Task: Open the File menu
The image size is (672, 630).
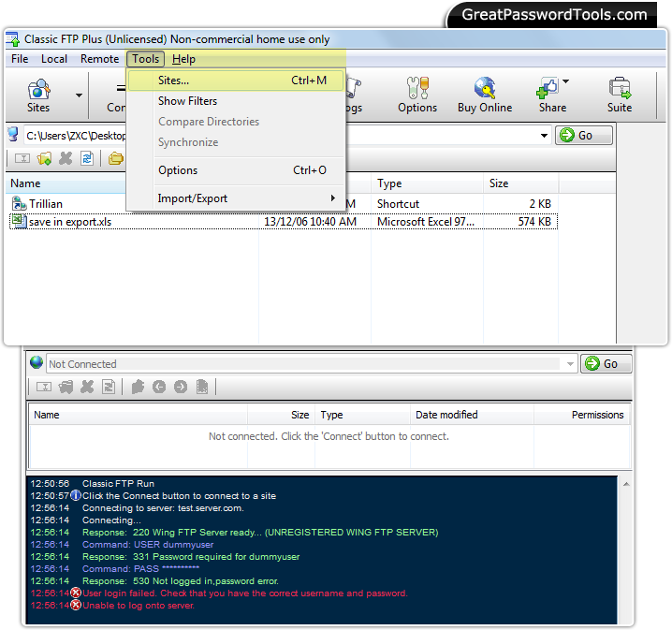Action: click(20, 59)
